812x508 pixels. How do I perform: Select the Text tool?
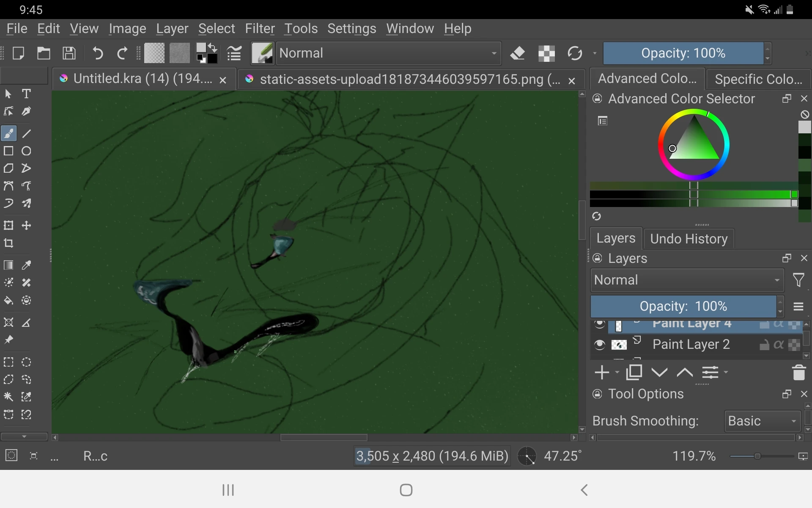[x=26, y=94]
